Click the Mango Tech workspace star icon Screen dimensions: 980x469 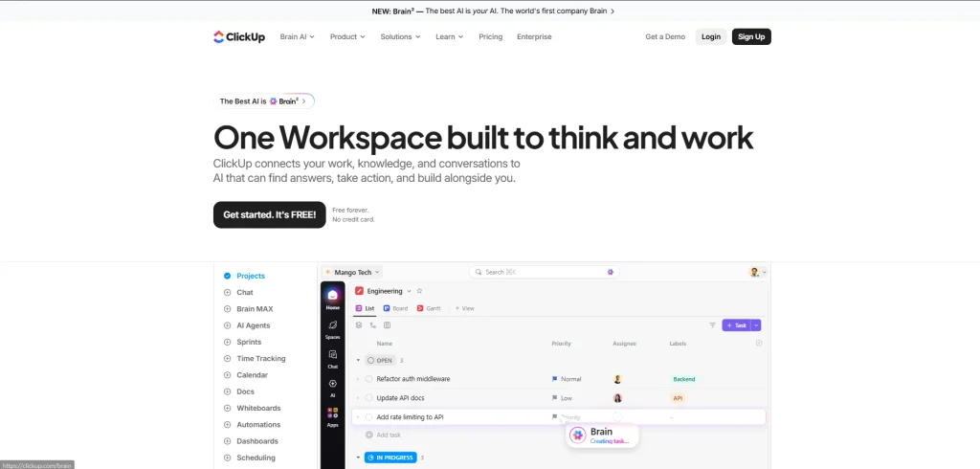click(x=327, y=272)
